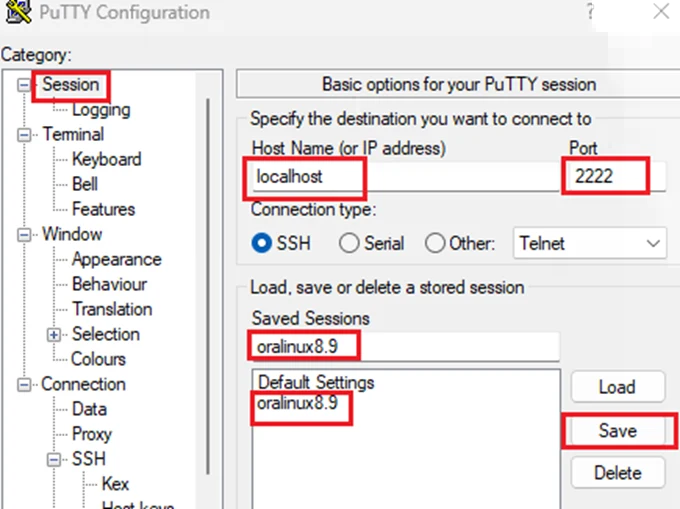This screenshot has width=680, height=509.
Task: Open the Logging category
Action: click(x=101, y=110)
